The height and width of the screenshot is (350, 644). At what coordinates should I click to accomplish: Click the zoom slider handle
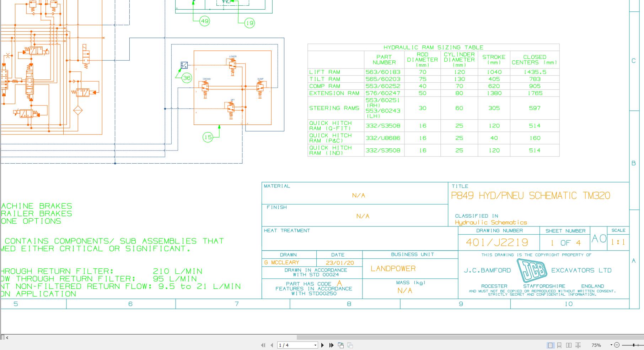634,345
